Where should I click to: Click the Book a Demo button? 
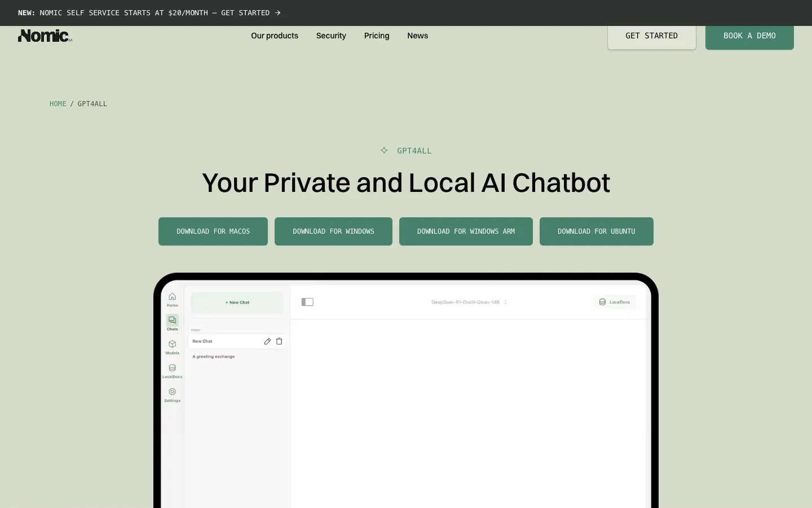click(749, 36)
